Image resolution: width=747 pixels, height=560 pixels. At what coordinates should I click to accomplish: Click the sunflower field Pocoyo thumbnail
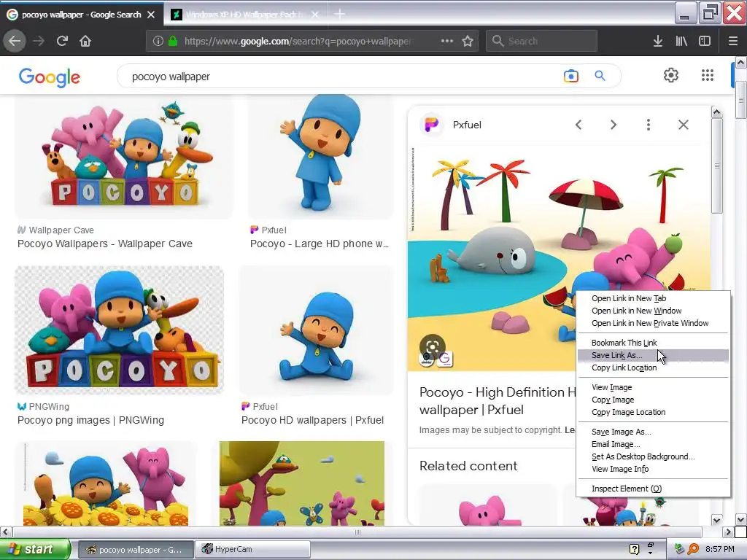(106, 483)
